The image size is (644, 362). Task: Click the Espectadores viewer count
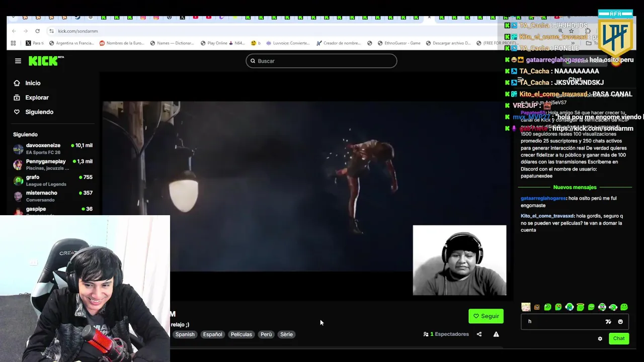446,334
